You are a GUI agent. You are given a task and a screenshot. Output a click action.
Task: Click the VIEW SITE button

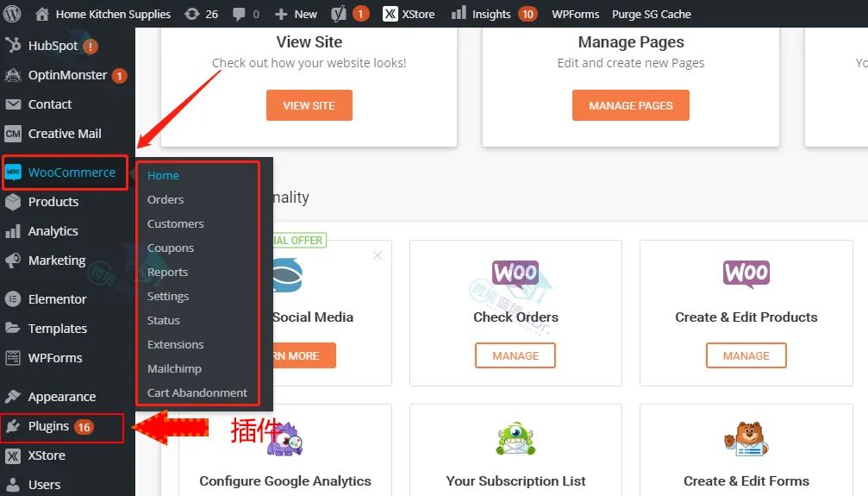pos(309,105)
